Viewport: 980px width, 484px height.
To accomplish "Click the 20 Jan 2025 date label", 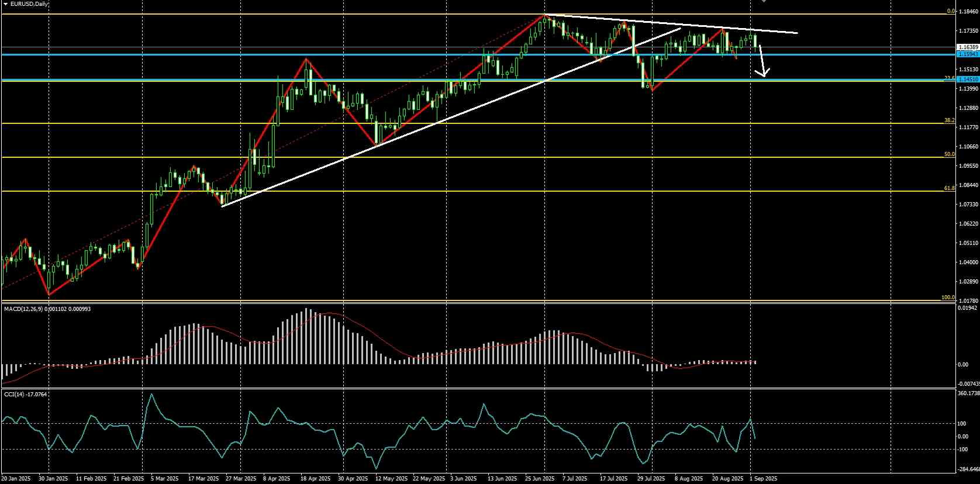I will coord(17,479).
